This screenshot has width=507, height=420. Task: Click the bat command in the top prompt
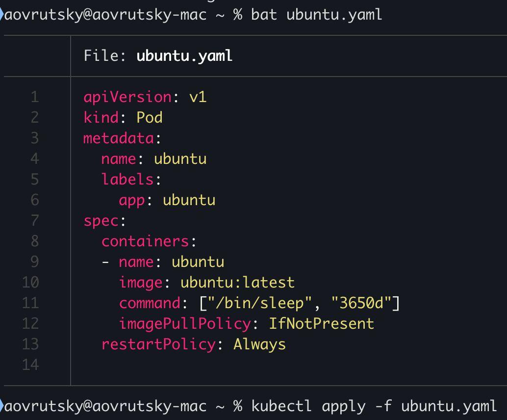[x=265, y=14]
